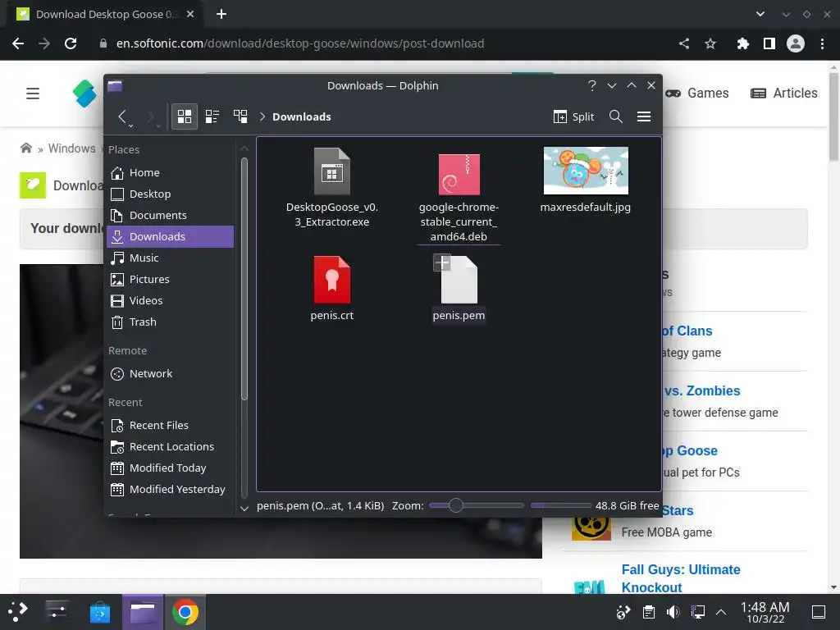Open Games section on Softonic
The height and width of the screenshot is (630, 840).
[x=697, y=94]
